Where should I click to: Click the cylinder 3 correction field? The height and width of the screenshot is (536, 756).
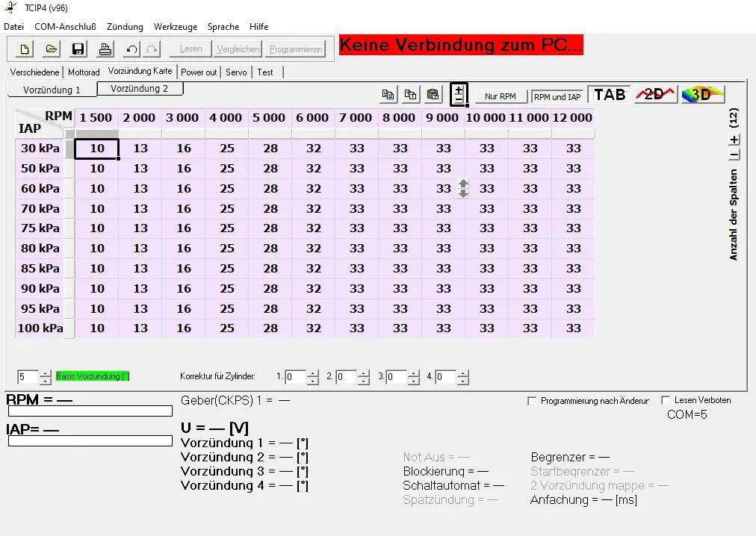coord(397,377)
